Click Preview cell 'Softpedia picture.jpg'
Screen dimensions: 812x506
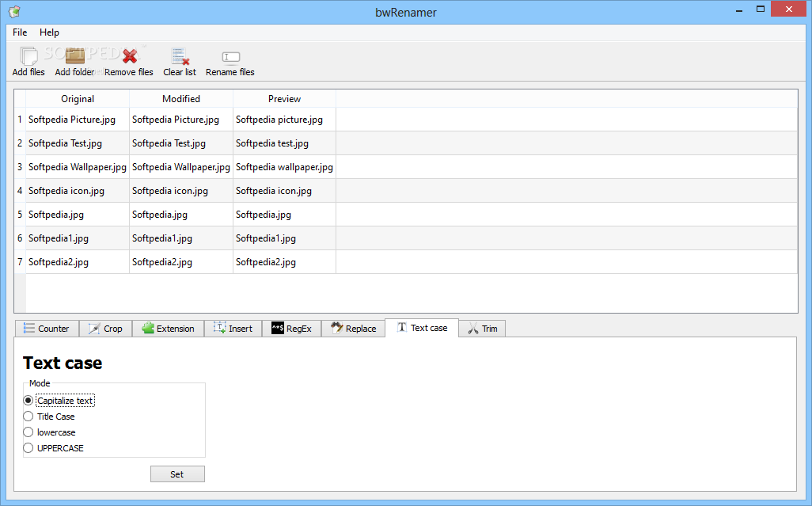pyautogui.click(x=284, y=120)
